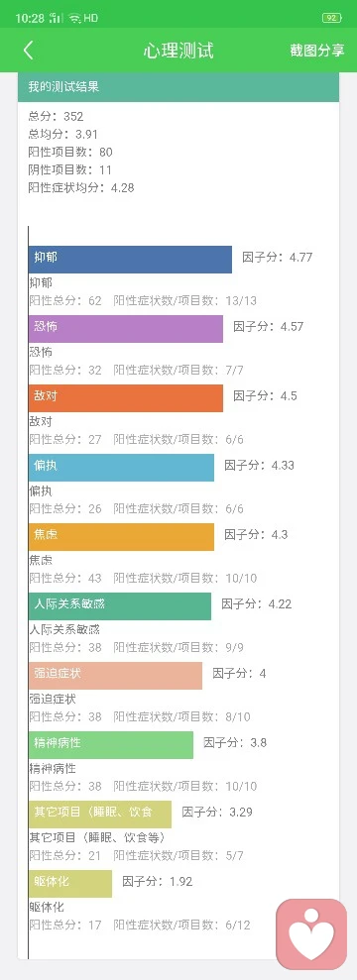This screenshot has width=357, height=980.
Task: Tap the 躯体化 bar
Action: (70, 884)
